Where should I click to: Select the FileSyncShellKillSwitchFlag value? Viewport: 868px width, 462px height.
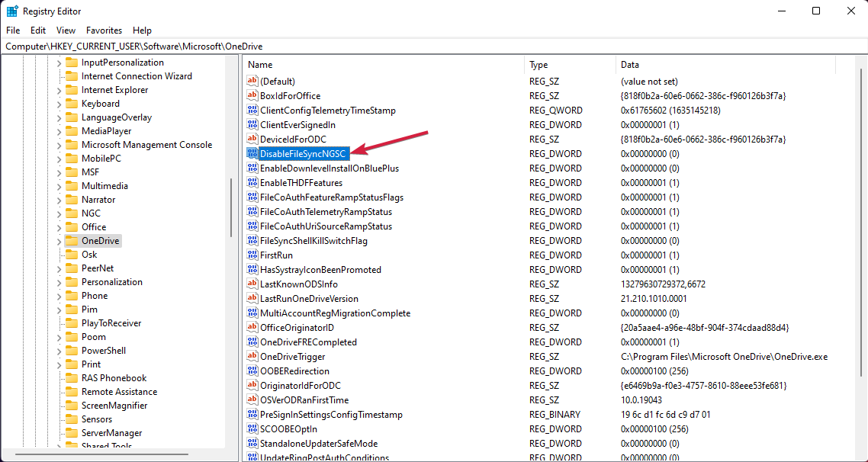pyautogui.click(x=314, y=241)
